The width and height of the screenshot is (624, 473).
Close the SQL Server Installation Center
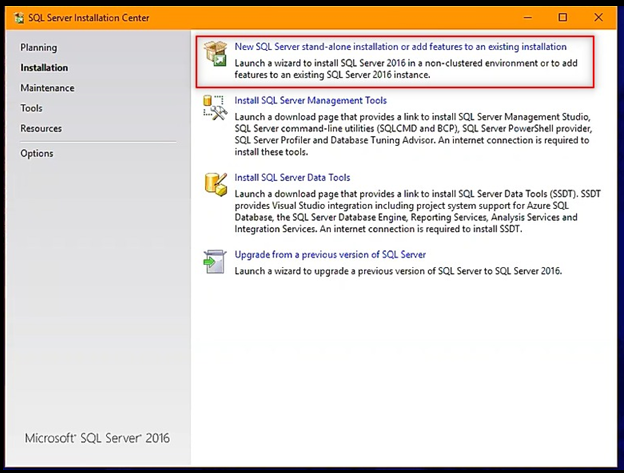click(597, 17)
